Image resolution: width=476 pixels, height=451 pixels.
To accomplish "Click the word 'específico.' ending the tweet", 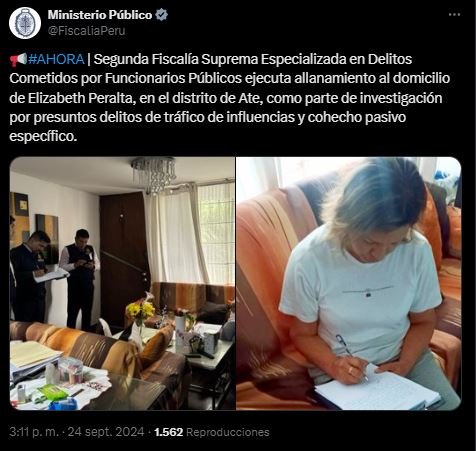I will click(x=43, y=137).
